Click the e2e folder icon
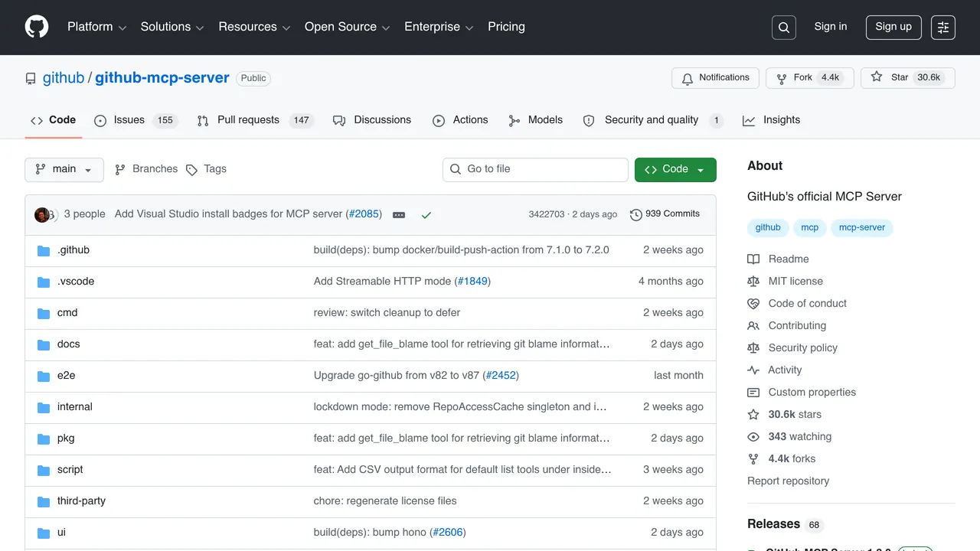 [x=44, y=376]
